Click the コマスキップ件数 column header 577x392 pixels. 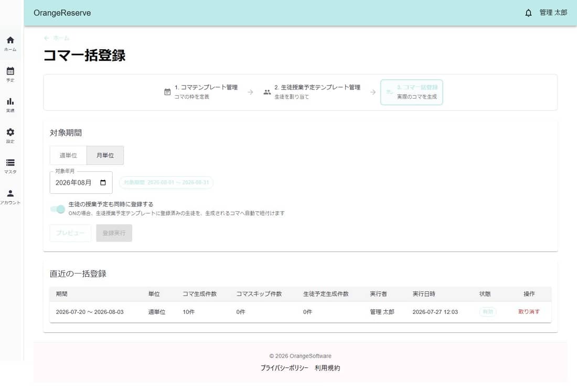pos(259,294)
